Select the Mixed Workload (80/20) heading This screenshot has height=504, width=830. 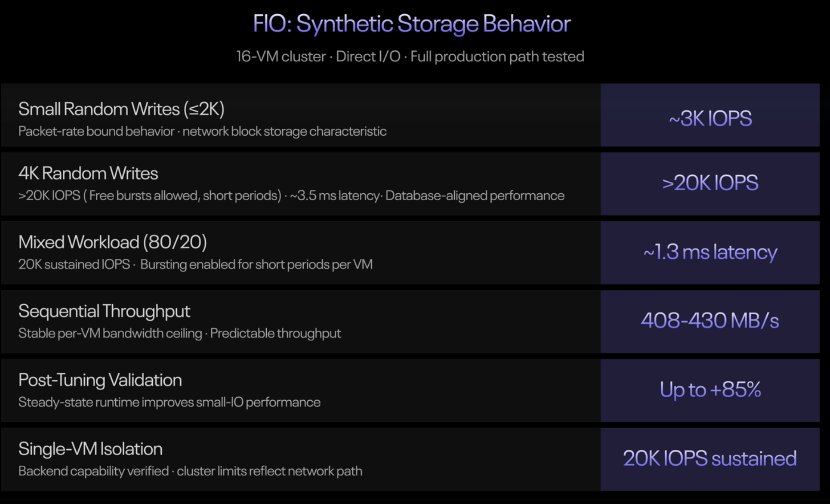(112, 242)
